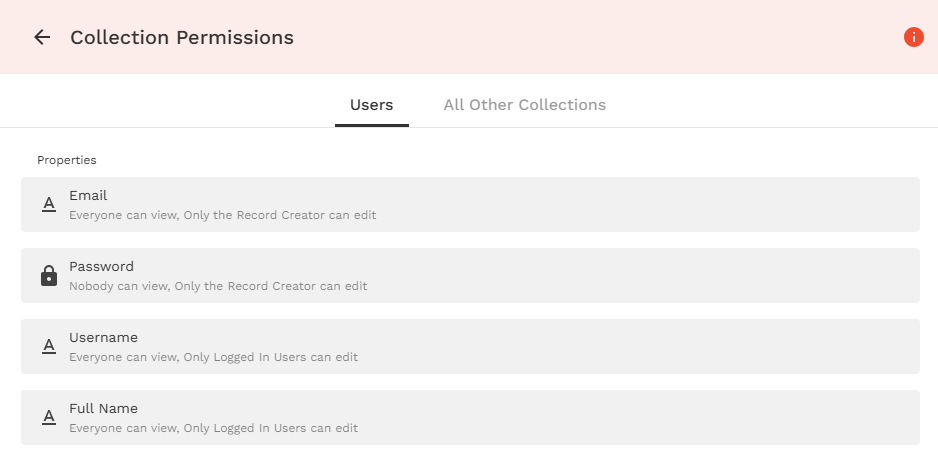Click the text-type icon beside Username

click(48, 347)
